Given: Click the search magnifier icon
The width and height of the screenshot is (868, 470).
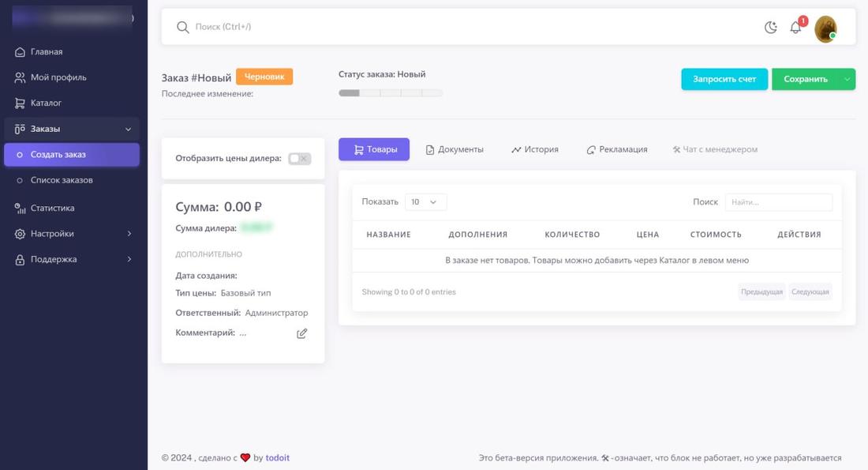Looking at the screenshot, I should point(183,27).
